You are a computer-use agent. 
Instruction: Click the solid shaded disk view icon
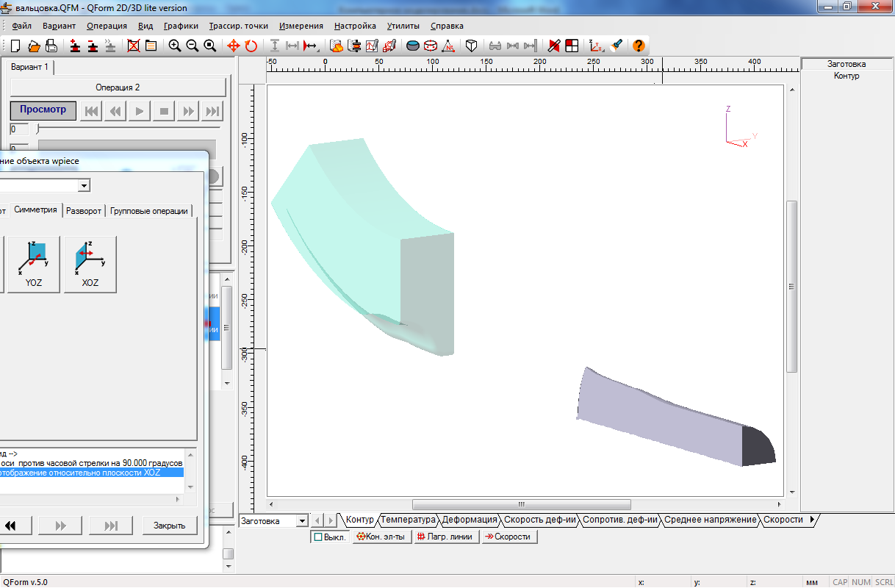tap(414, 46)
